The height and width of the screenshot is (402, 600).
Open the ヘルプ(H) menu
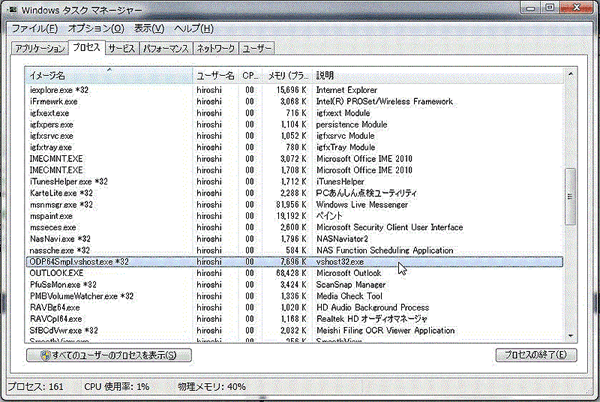click(194, 29)
